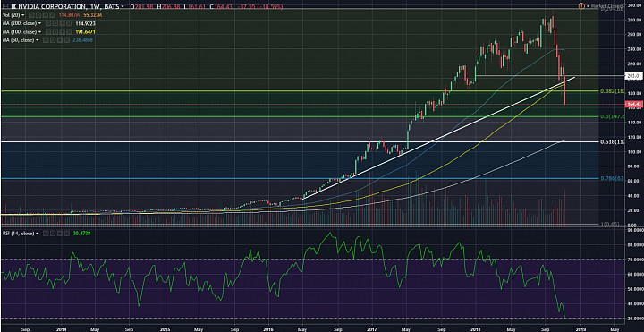This screenshot has height=332, width=644.
Task: Select the Vol (20) indicator label
Action: point(11,15)
